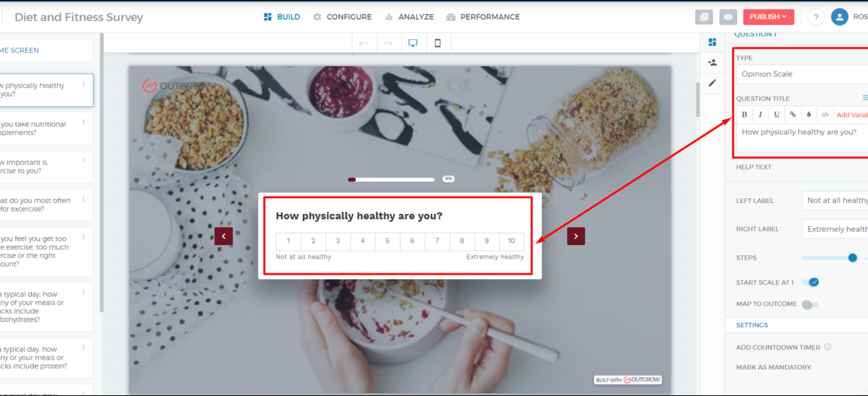The height and width of the screenshot is (396, 868).
Task: Open the help question mark icon
Action: [816, 17]
